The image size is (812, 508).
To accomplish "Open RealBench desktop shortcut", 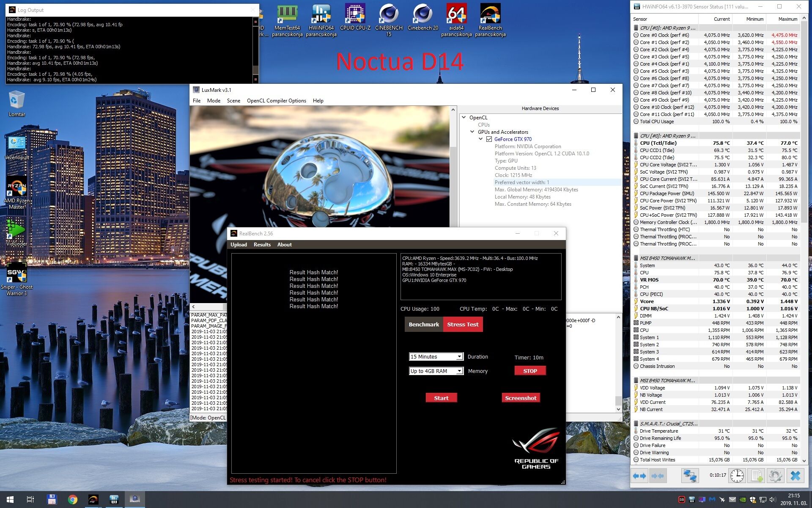I will click(490, 21).
